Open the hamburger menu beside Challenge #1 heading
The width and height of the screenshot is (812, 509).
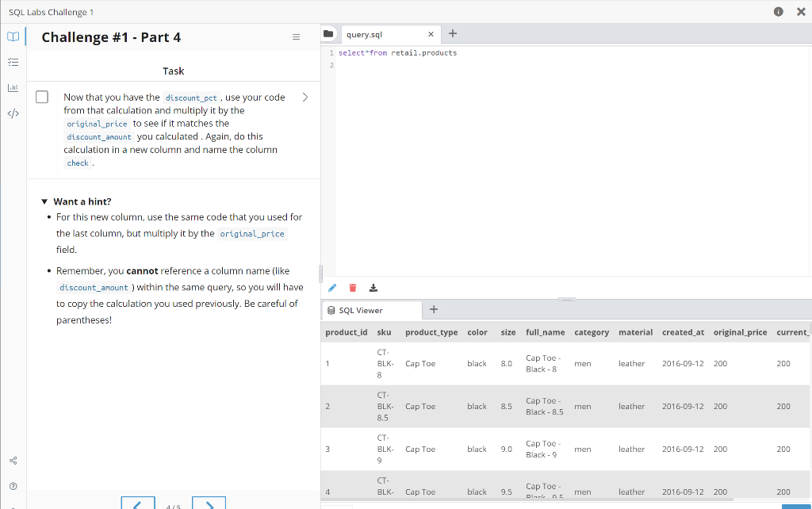coord(296,36)
